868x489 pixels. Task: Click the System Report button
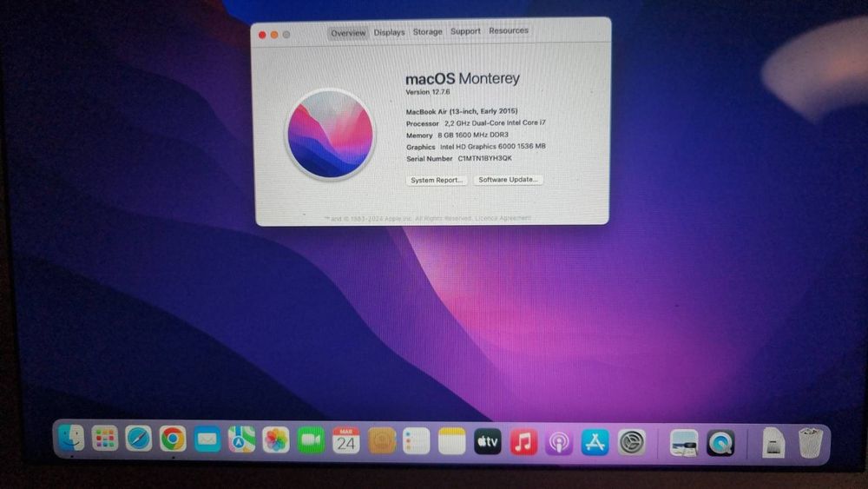pos(437,180)
